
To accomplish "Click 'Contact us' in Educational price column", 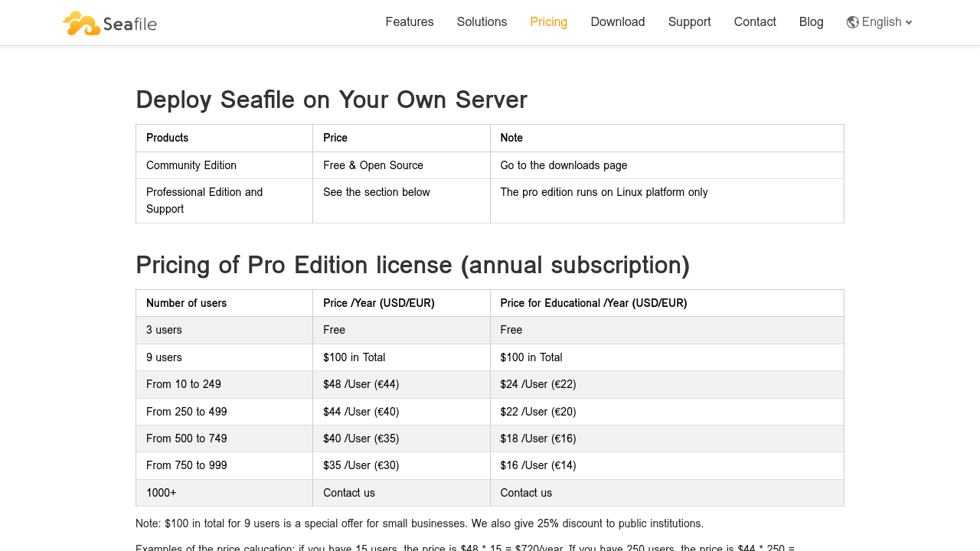I will (526, 493).
